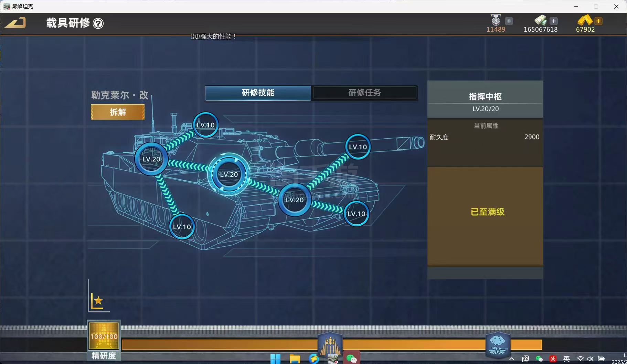
Task: Click the plus icon beside cash 165067618
Action: [x=553, y=21]
